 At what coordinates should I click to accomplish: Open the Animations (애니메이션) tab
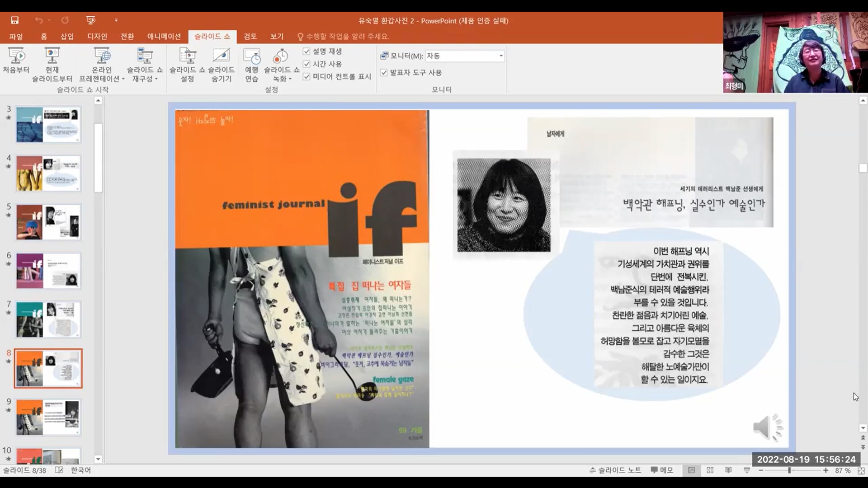(x=164, y=37)
